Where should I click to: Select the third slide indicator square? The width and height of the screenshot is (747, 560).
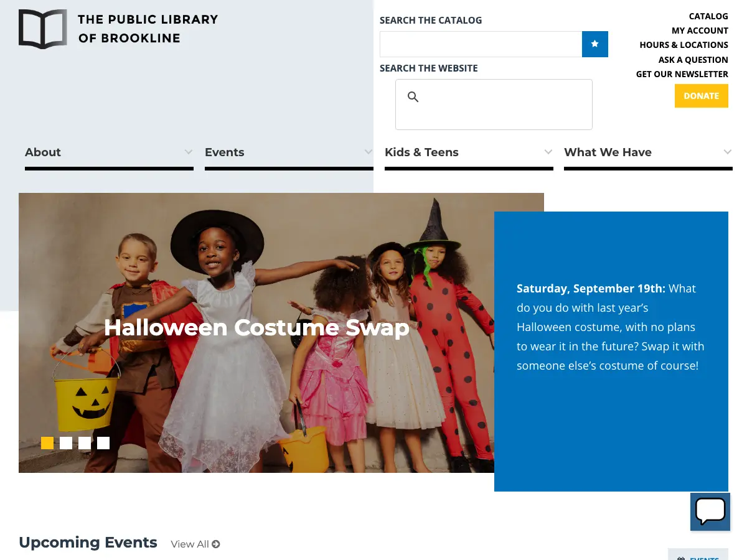pos(85,443)
